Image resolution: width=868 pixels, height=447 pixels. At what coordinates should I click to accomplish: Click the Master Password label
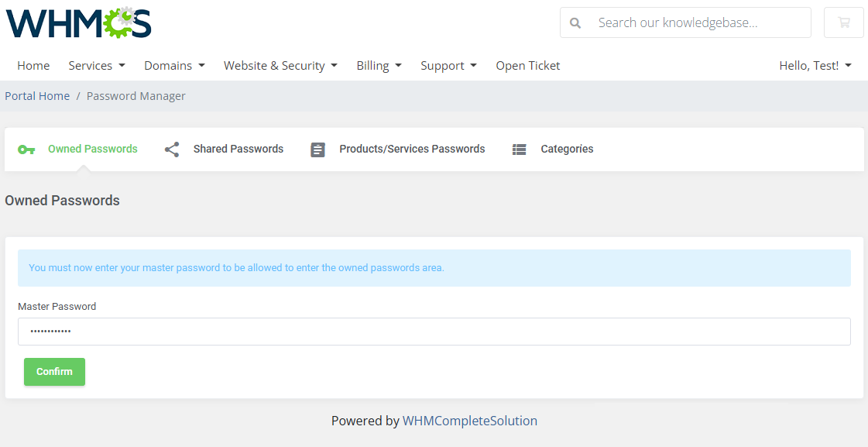57,306
